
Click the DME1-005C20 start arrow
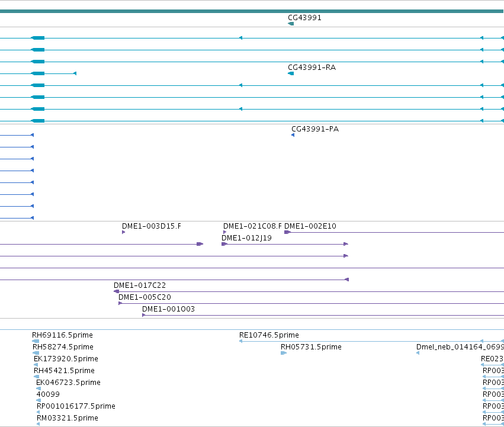point(120,303)
